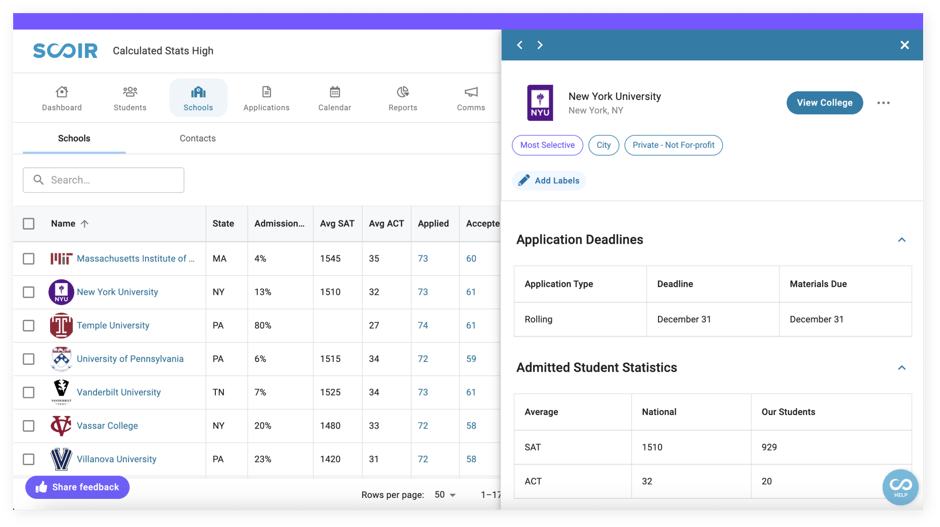
Task: Open Rows per page dropdown
Action: 445,495
